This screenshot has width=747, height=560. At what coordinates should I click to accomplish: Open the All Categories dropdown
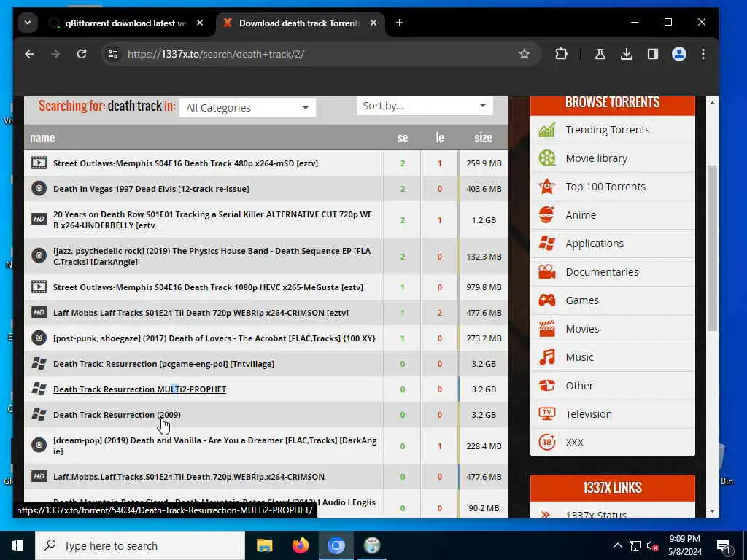click(x=247, y=108)
